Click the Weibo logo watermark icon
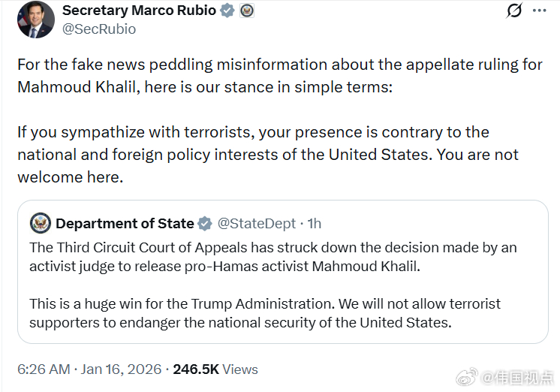 [467, 377]
